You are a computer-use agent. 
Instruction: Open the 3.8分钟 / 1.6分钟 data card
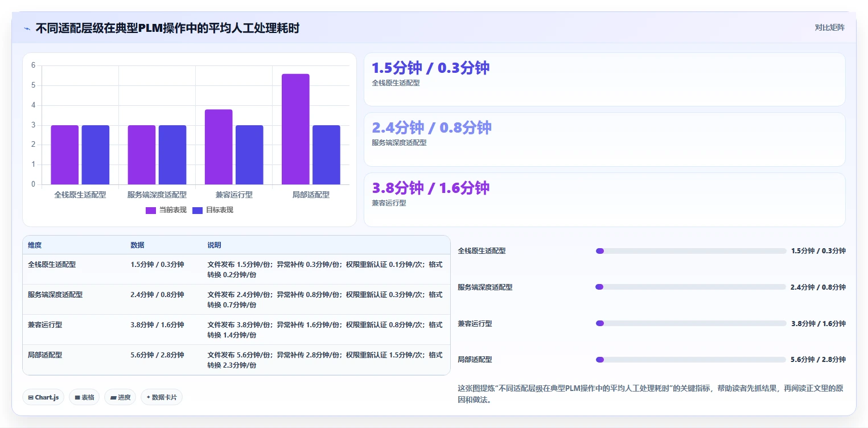pyautogui.click(x=604, y=200)
